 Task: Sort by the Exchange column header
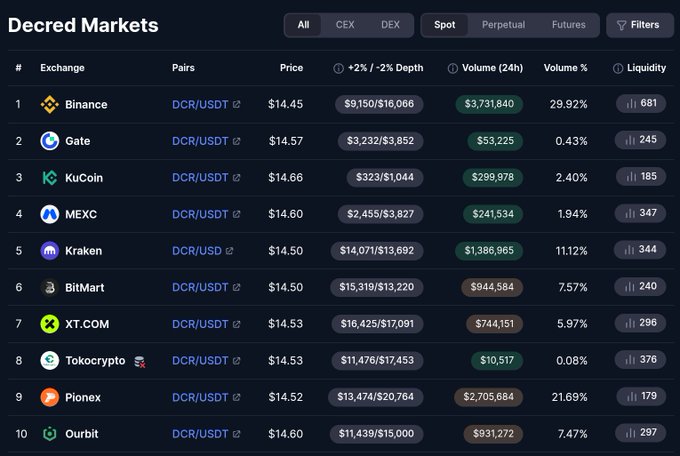point(62,68)
